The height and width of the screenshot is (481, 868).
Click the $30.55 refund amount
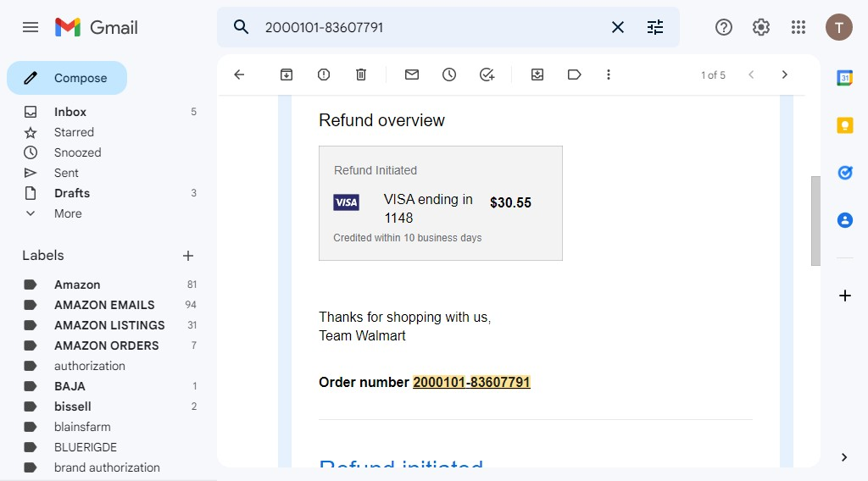510,203
